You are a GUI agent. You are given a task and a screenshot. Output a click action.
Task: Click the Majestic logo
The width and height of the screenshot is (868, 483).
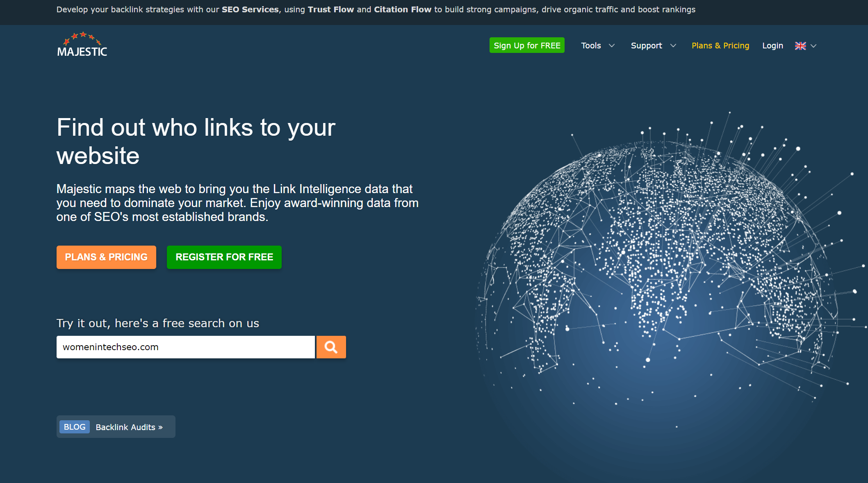pyautogui.click(x=82, y=45)
